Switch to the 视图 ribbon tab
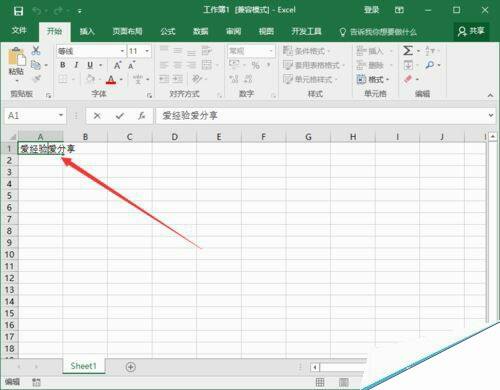Image resolution: width=500 pixels, height=390 pixels. (x=266, y=31)
